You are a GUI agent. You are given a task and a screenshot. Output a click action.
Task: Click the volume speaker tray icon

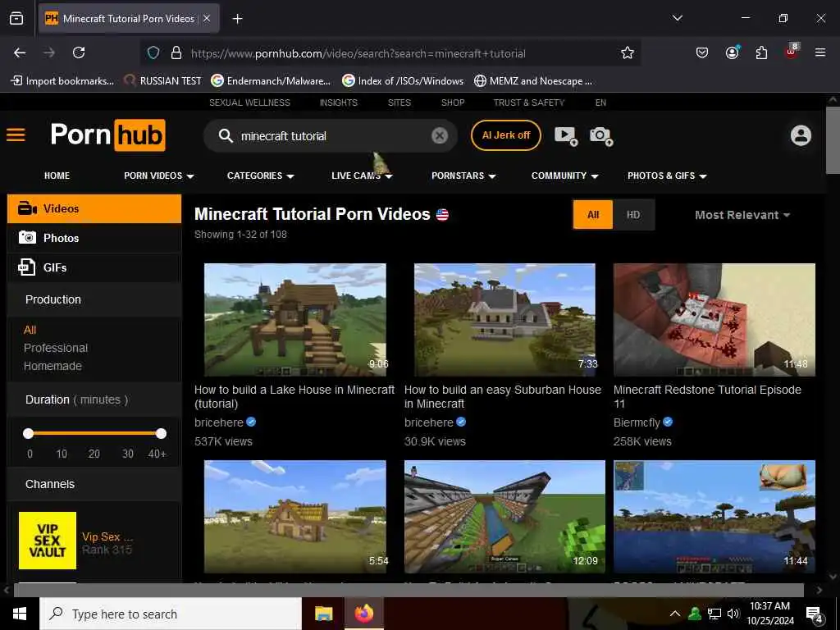click(733, 614)
